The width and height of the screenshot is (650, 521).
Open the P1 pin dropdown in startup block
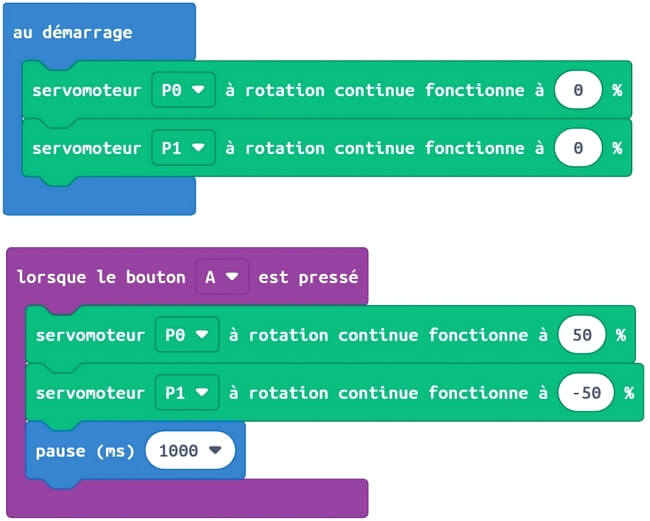pyautogui.click(x=183, y=148)
